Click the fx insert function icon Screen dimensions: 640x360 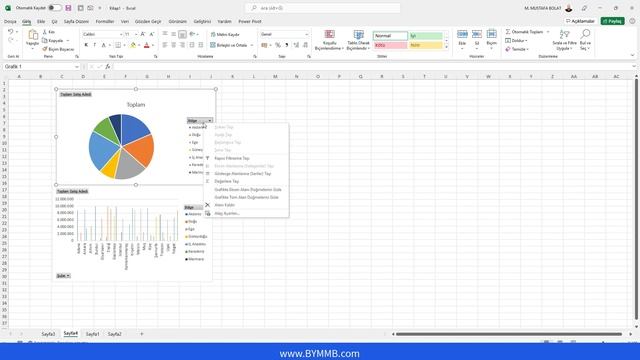108,67
